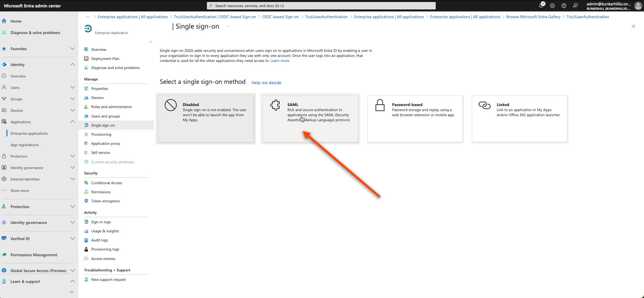Open OIDC-based Sign-on breadcrumb link
The image size is (644, 298).
click(x=280, y=17)
